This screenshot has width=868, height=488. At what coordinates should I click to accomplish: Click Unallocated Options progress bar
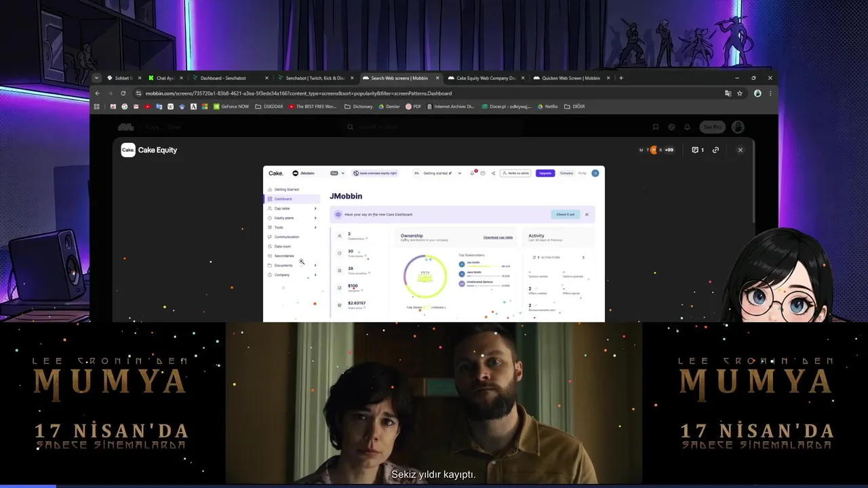[x=484, y=285]
